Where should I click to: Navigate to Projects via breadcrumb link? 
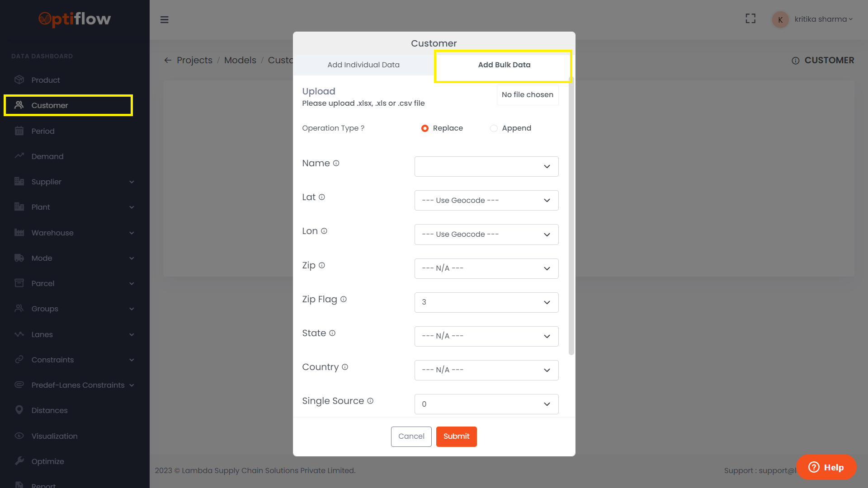point(194,60)
